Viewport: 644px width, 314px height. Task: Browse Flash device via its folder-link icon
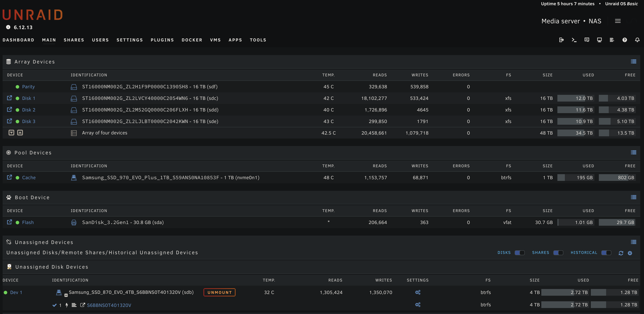tap(10, 222)
